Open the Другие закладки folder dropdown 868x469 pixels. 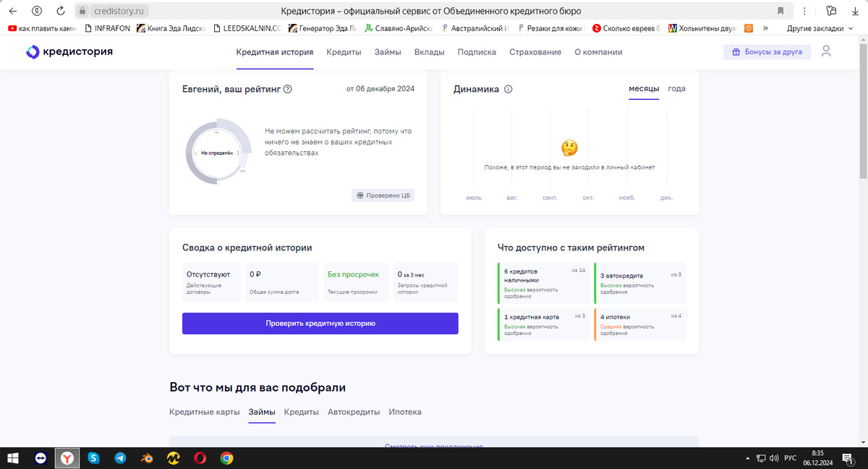pos(819,28)
